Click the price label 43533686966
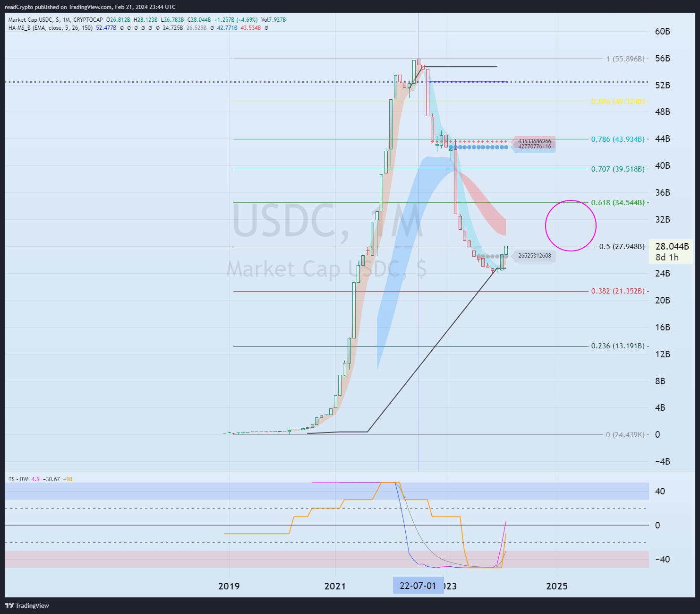 point(534,141)
